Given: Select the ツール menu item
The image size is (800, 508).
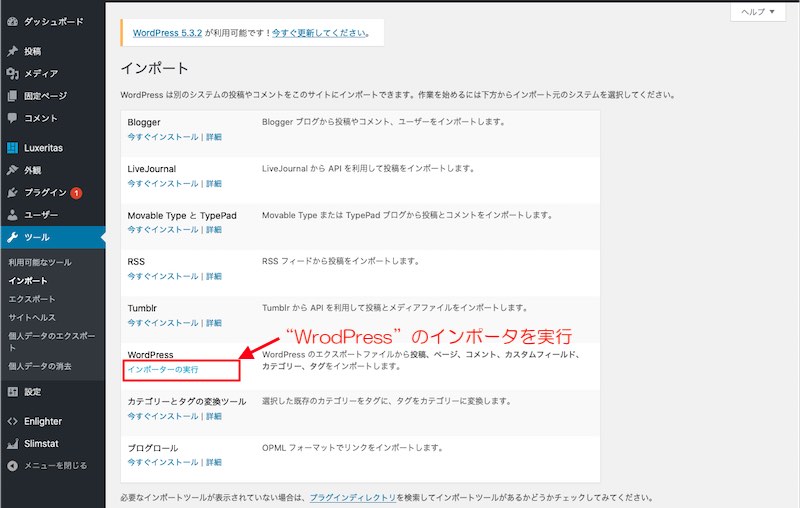Looking at the screenshot, I should tap(53, 237).
